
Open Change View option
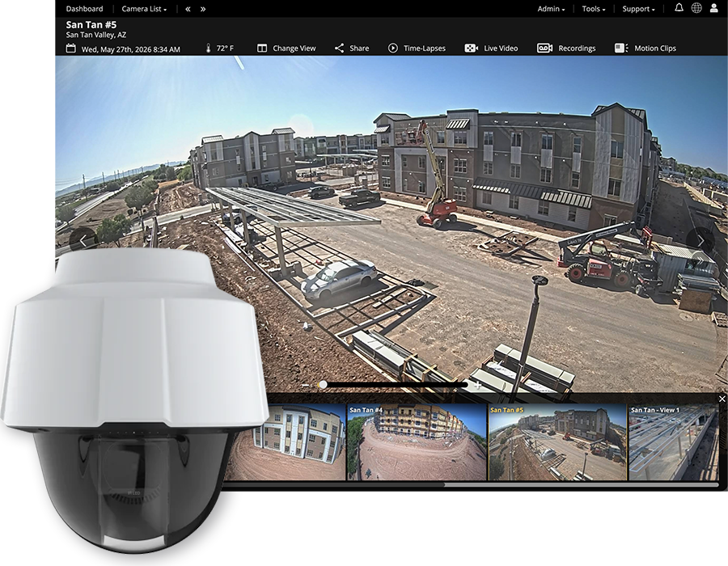(x=294, y=49)
